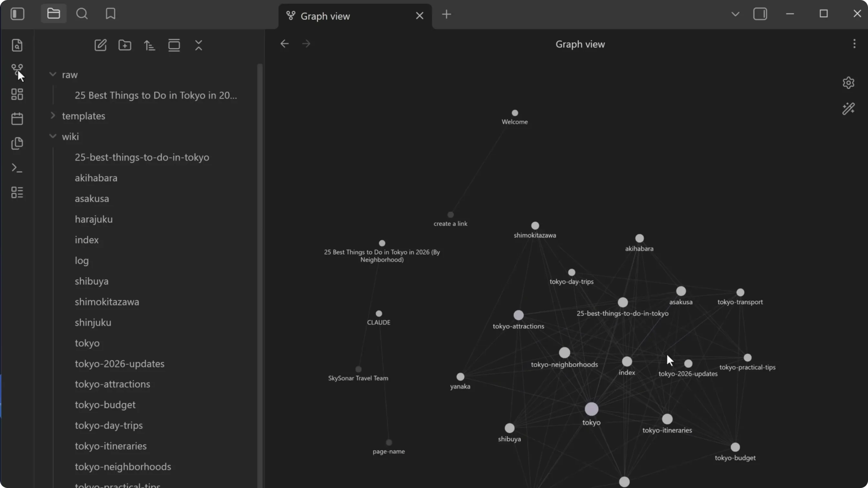The height and width of the screenshot is (488, 868).
Task: Toggle the right sidebar icon
Action: tap(760, 14)
